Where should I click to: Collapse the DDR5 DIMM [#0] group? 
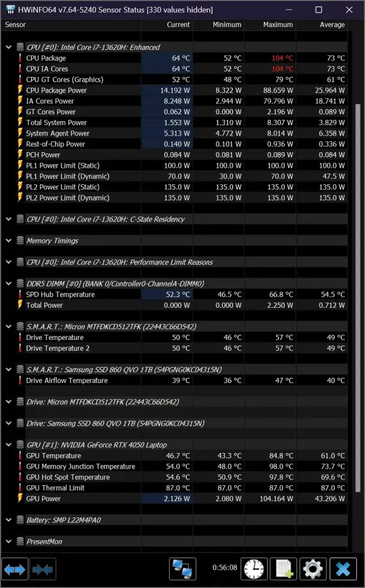click(9, 284)
